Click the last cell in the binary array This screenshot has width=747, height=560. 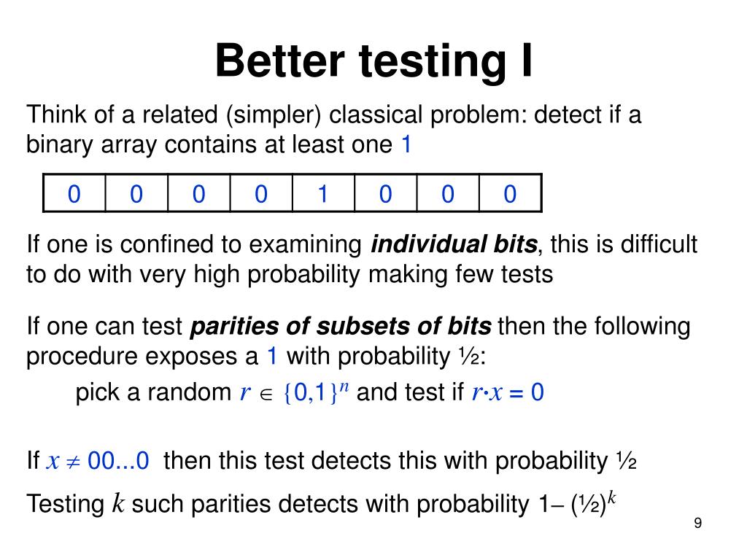tap(510, 193)
